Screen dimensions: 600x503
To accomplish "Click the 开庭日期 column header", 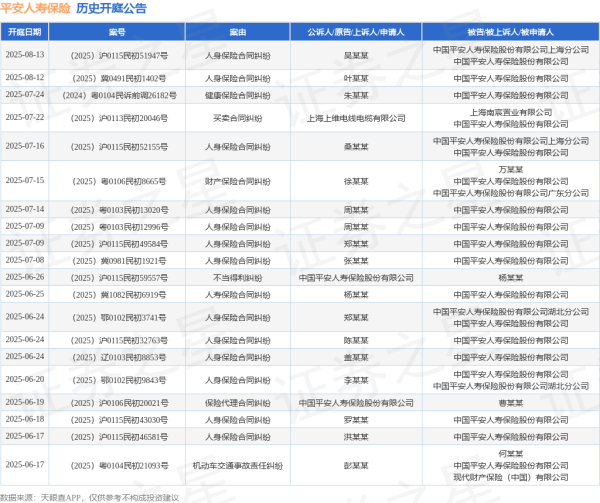I will point(25,32).
